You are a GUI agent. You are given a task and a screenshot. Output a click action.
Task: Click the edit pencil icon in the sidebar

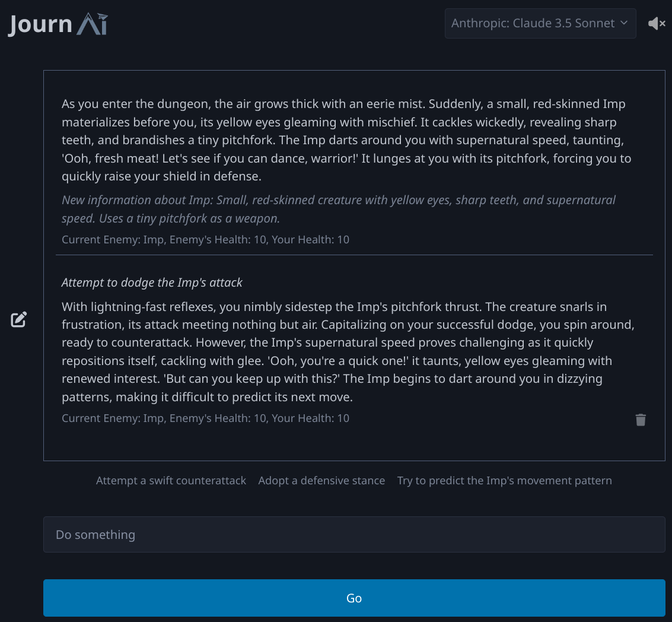[18, 319]
